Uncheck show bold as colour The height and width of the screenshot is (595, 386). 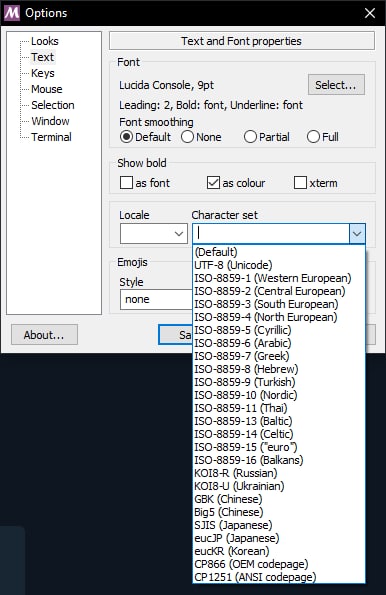click(236, 183)
